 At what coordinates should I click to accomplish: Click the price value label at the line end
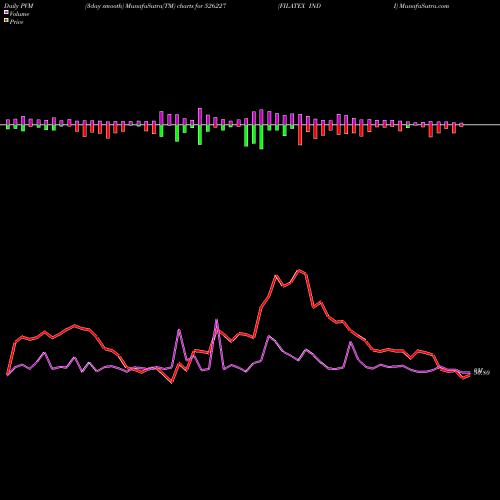tap(482, 372)
